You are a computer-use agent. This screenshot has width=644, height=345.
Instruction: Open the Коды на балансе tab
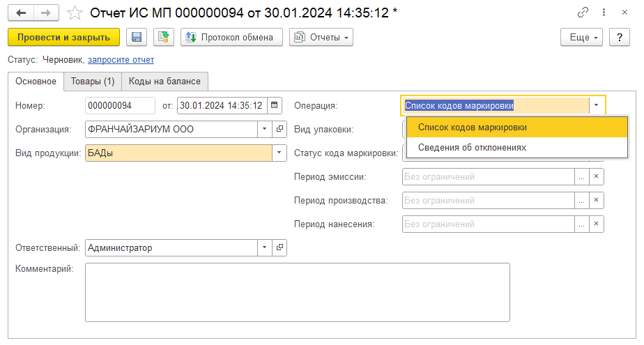pos(164,82)
